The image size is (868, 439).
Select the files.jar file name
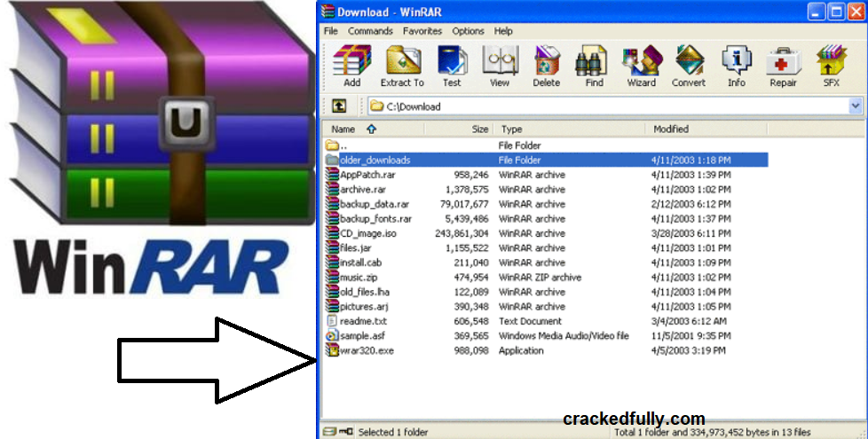355,247
